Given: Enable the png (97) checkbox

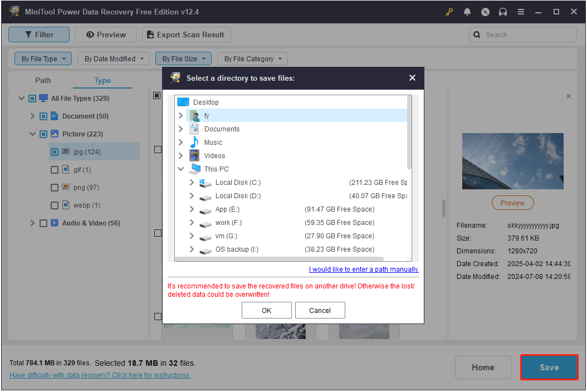Looking at the screenshot, I should [54, 187].
